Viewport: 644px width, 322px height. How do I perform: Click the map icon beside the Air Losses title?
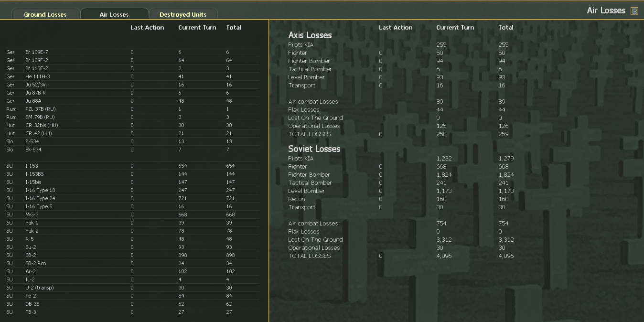point(634,10)
